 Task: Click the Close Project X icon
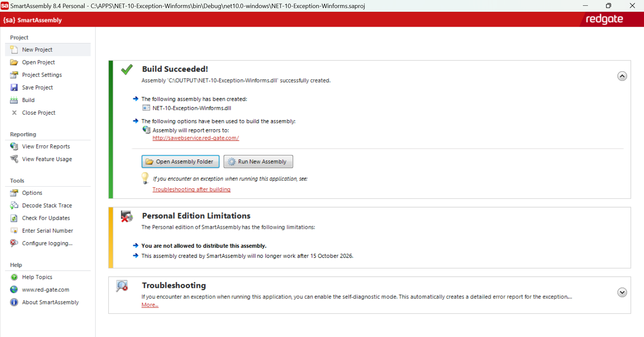click(14, 113)
